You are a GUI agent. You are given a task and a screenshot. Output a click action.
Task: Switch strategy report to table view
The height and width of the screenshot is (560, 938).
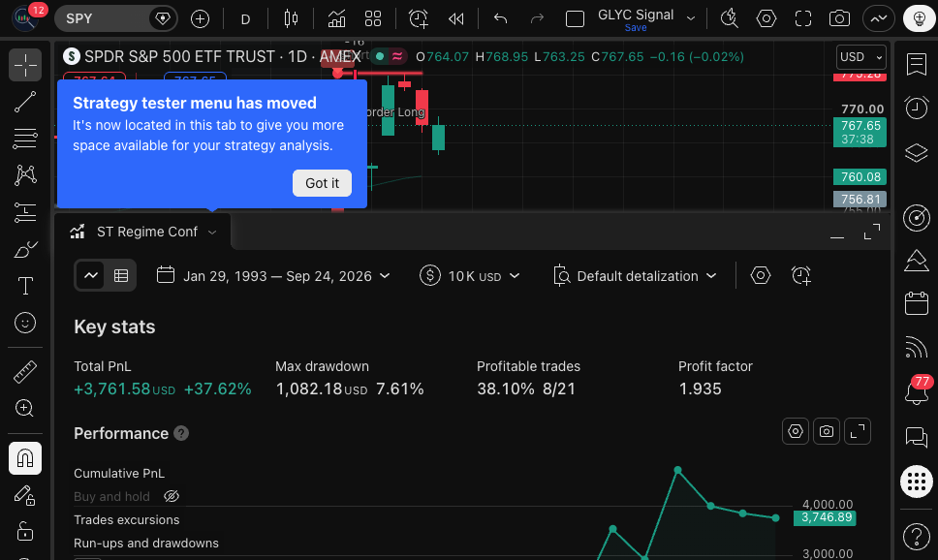coord(121,276)
